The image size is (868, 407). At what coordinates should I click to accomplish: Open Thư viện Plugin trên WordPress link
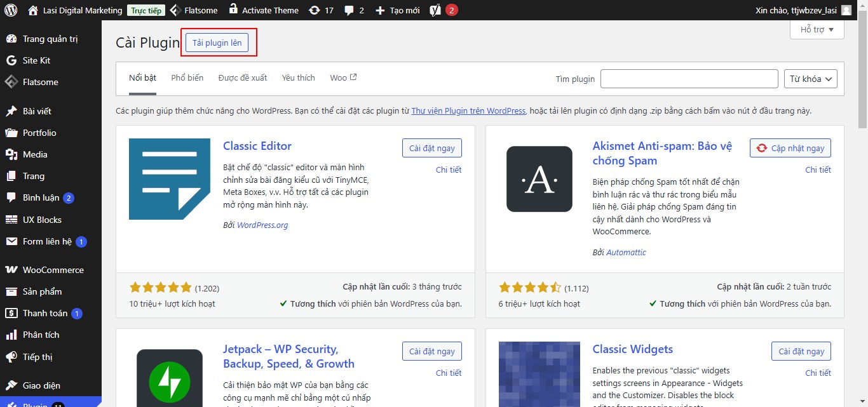coord(468,110)
